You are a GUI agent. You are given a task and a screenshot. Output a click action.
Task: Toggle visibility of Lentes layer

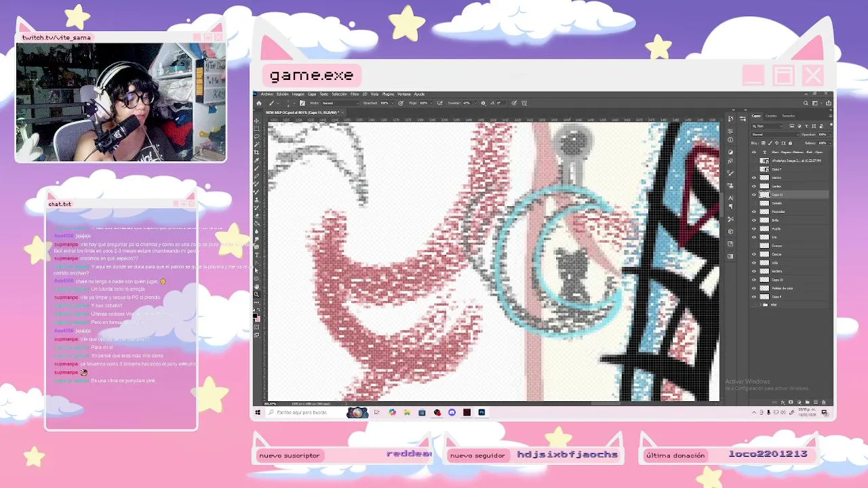754,186
